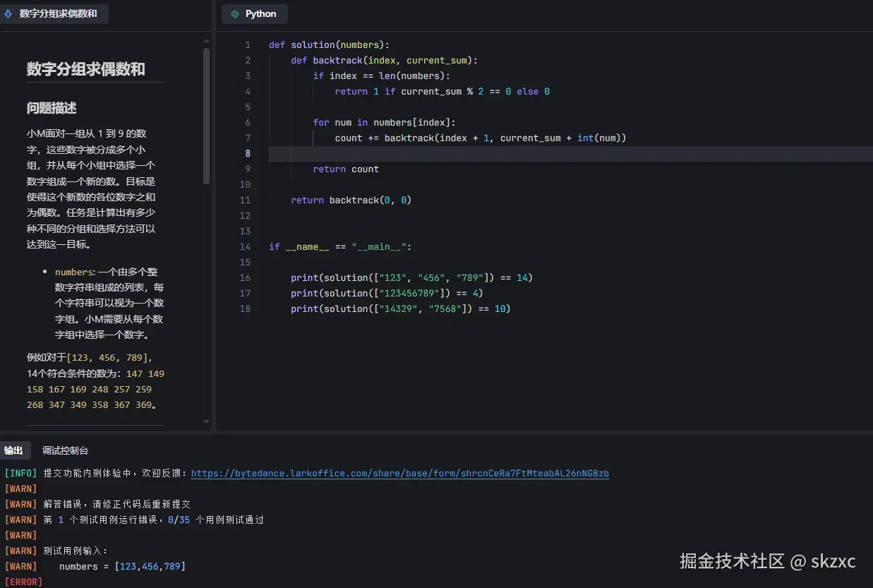
Task: Click the example list '[123, 456, 789]' in description
Action: 109,357
